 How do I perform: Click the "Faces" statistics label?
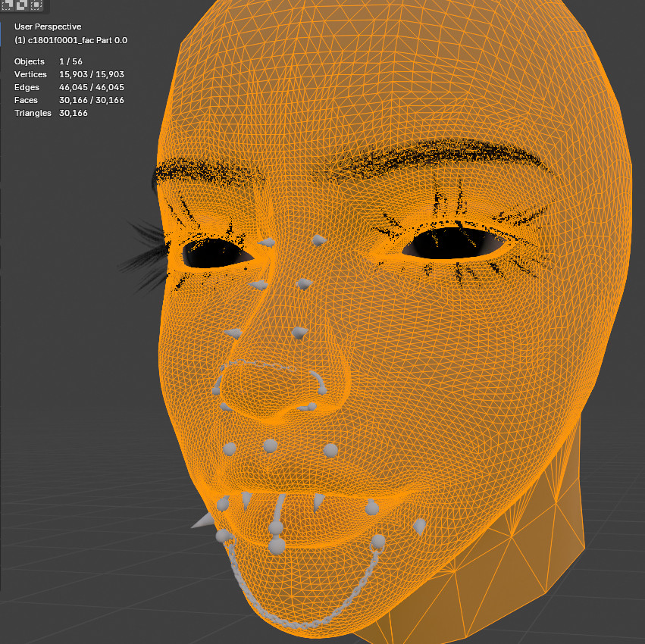(x=26, y=100)
